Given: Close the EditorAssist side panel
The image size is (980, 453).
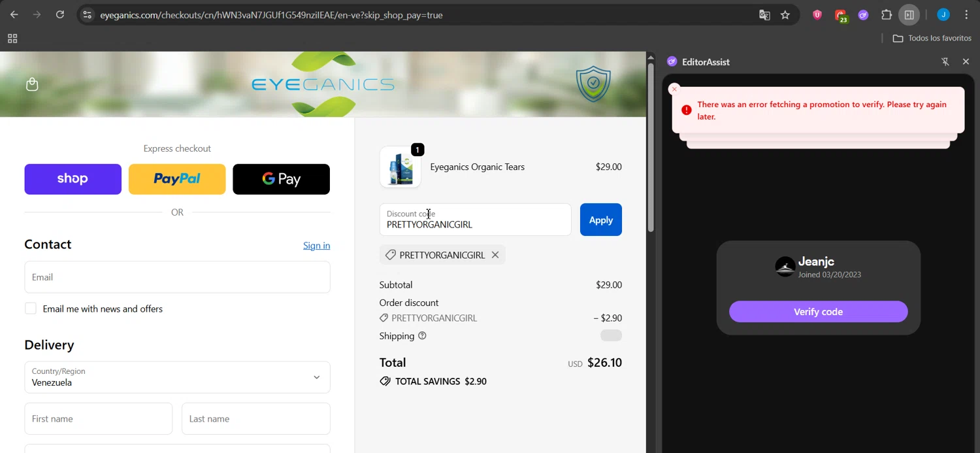Looking at the screenshot, I should click(966, 61).
